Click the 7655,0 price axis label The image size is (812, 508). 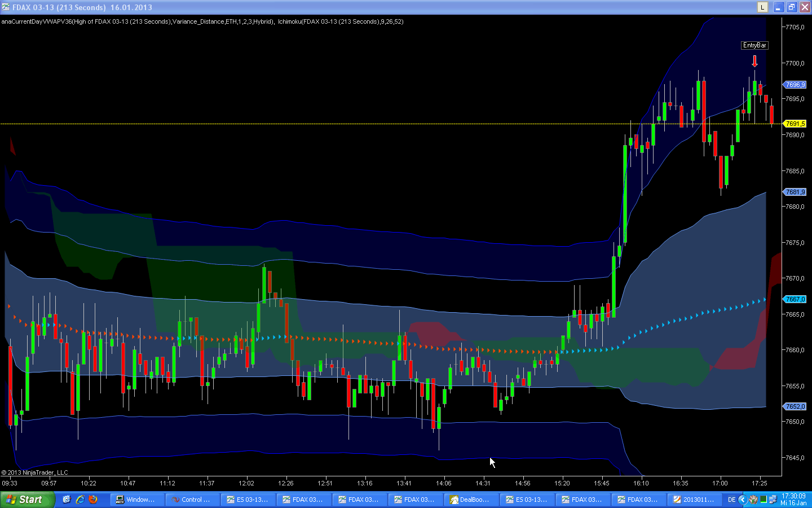tap(795, 386)
